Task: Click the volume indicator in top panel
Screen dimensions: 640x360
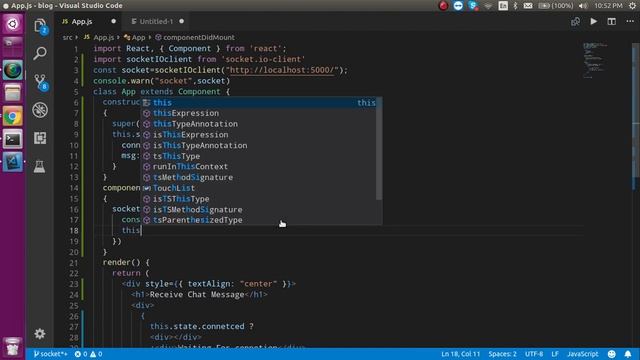Action: [583, 6]
